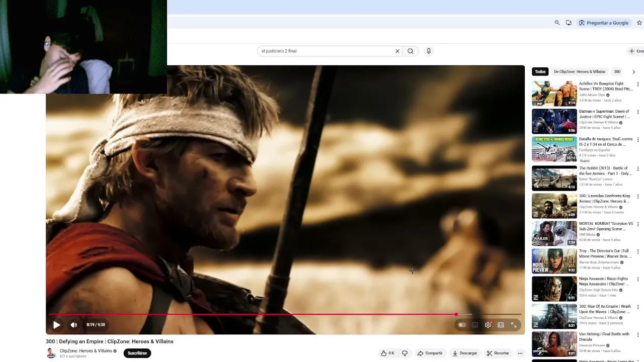Open Van Helsing Final Battle thumbnail
644x362 pixels.
click(554, 344)
